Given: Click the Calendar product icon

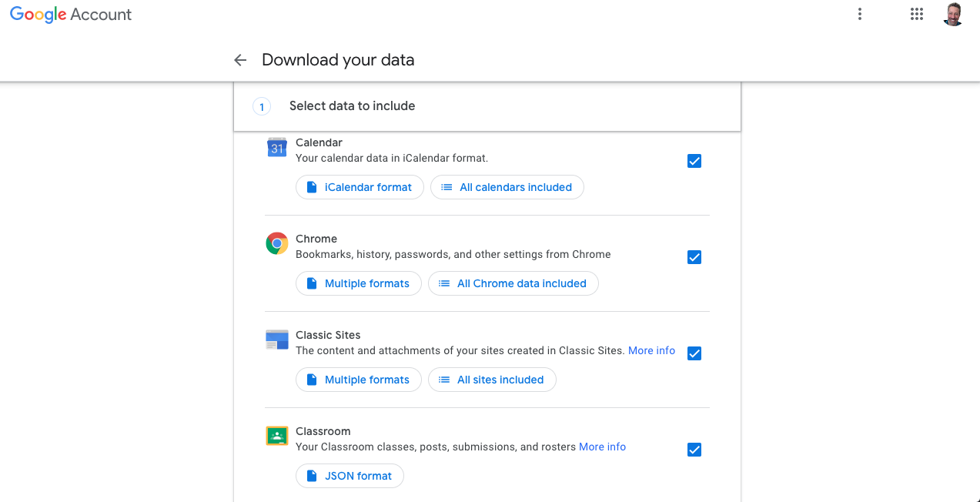Looking at the screenshot, I should click(277, 148).
